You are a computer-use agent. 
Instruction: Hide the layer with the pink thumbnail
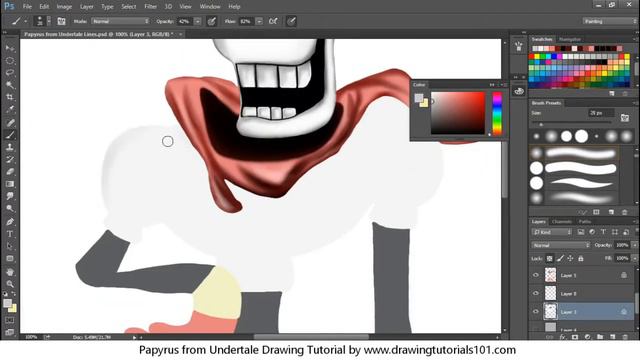(x=536, y=275)
